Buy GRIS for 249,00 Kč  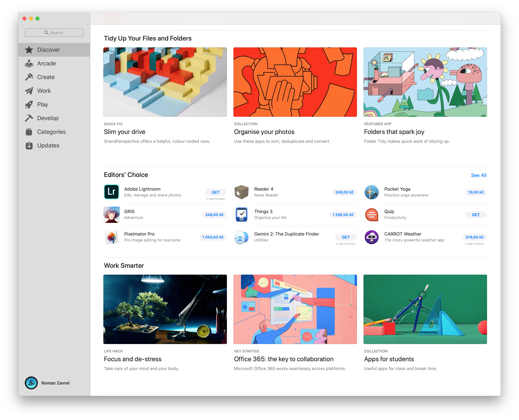pos(214,215)
